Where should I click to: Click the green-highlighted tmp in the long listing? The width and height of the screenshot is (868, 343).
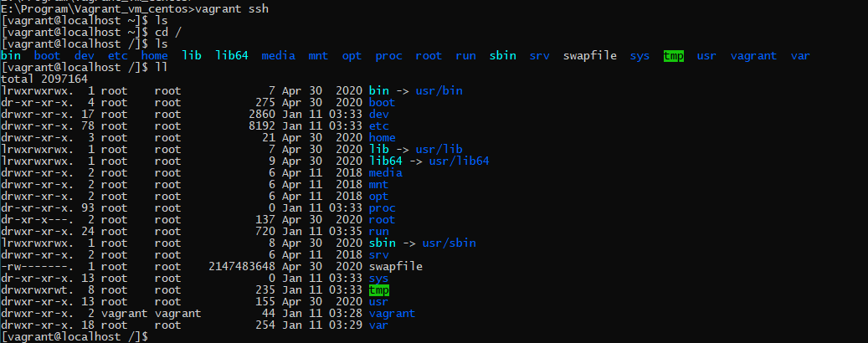[x=378, y=289]
